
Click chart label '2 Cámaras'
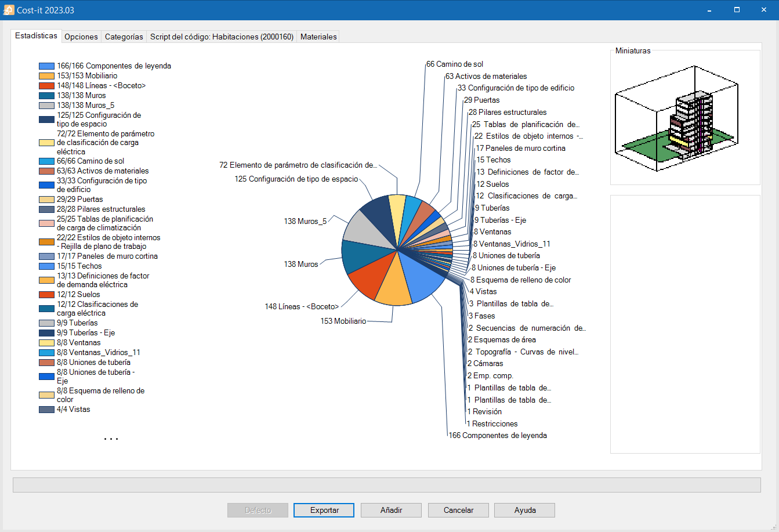point(485,363)
